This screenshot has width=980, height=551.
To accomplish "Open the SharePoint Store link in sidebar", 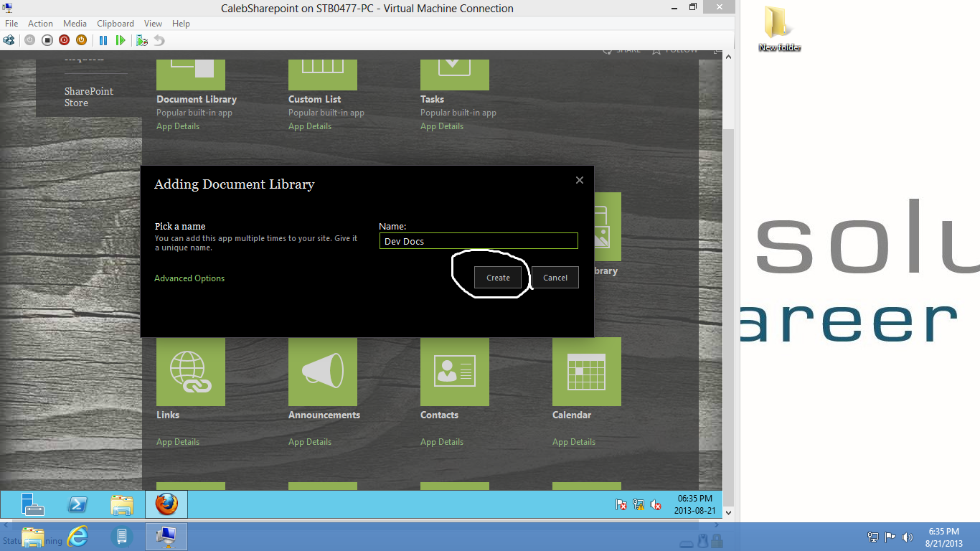I will (89, 97).
